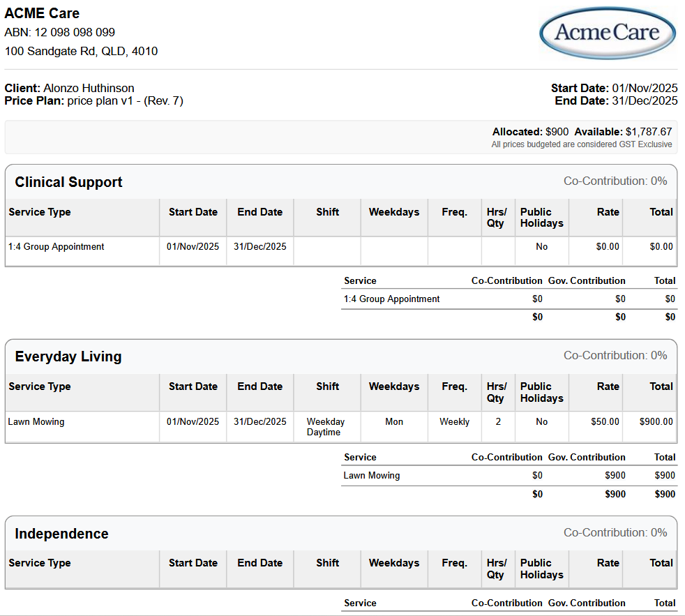The image size is (685, 616).
Task: Click the $900.00 total in Lawn Mowing row
Action: tap(656, 421)
